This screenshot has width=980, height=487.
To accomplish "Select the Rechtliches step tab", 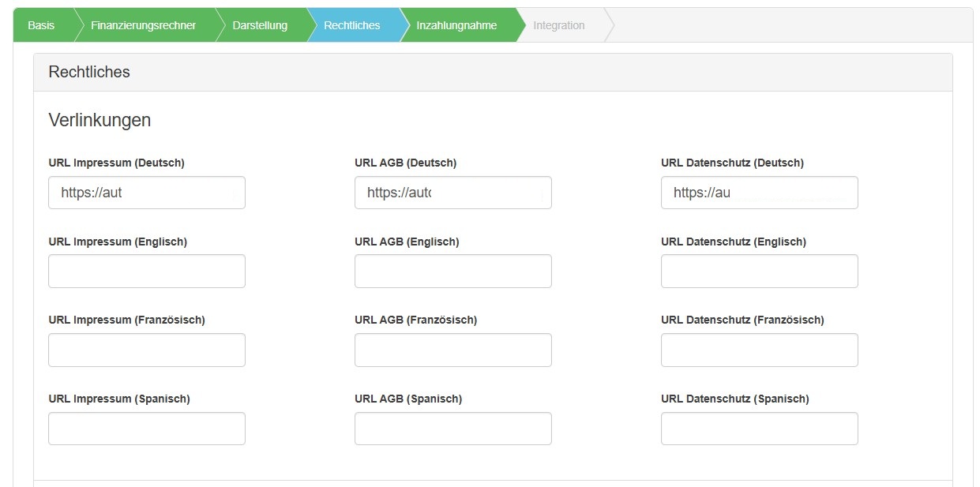I will [x=351, y=25].
